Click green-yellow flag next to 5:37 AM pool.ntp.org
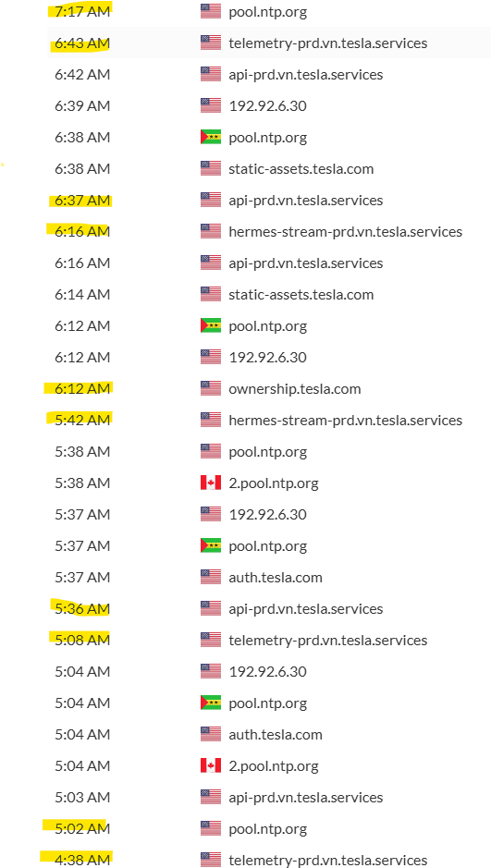 tap(210, 545)
